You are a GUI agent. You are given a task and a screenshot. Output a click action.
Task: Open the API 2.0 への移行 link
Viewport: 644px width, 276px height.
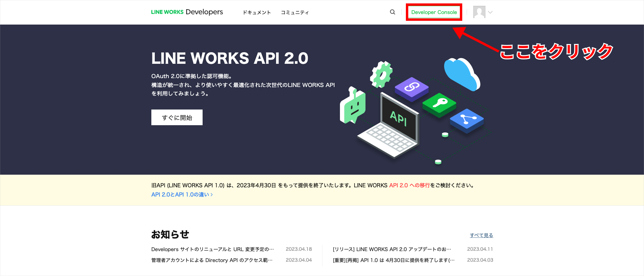pos(409,185)
